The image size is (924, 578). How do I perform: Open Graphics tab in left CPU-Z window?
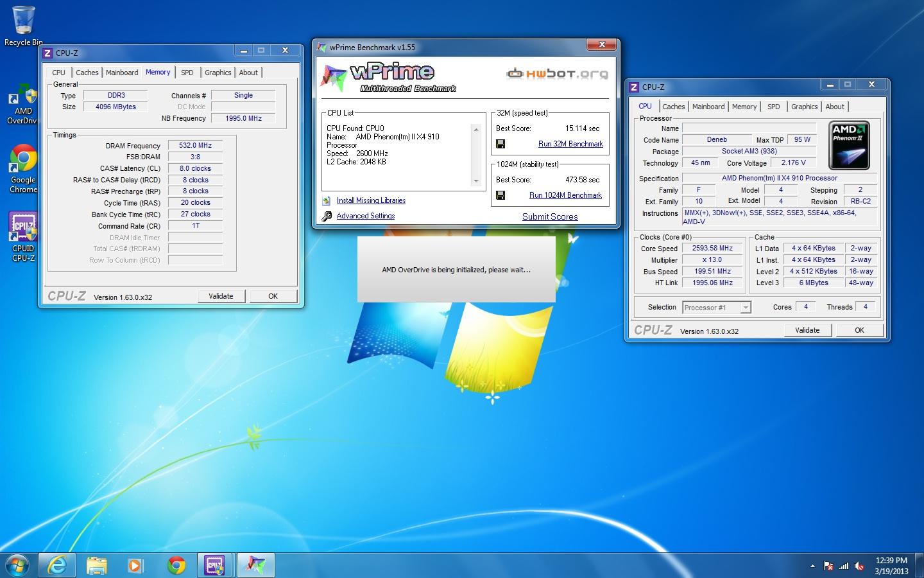click(x=218, y=73)
